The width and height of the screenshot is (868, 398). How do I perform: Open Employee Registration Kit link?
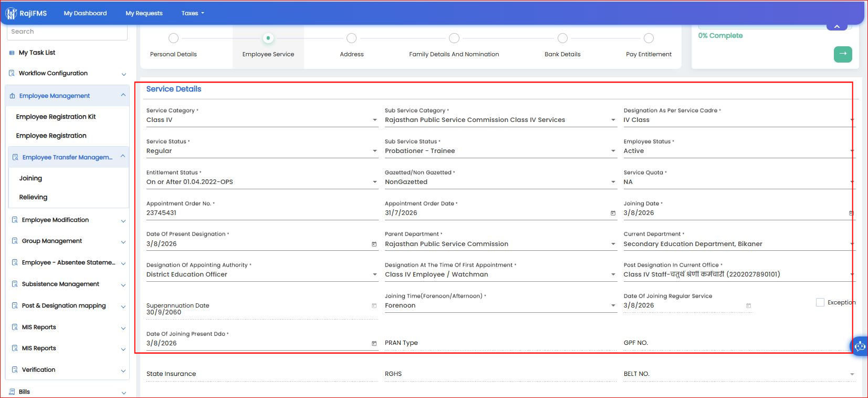pyautogui.click(x=56, y=117)
